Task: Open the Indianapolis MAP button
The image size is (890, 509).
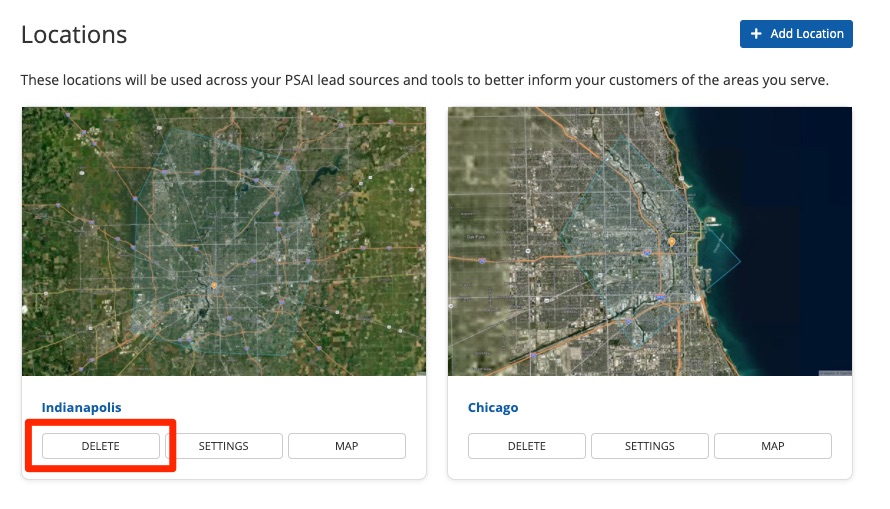Action: 347,446
